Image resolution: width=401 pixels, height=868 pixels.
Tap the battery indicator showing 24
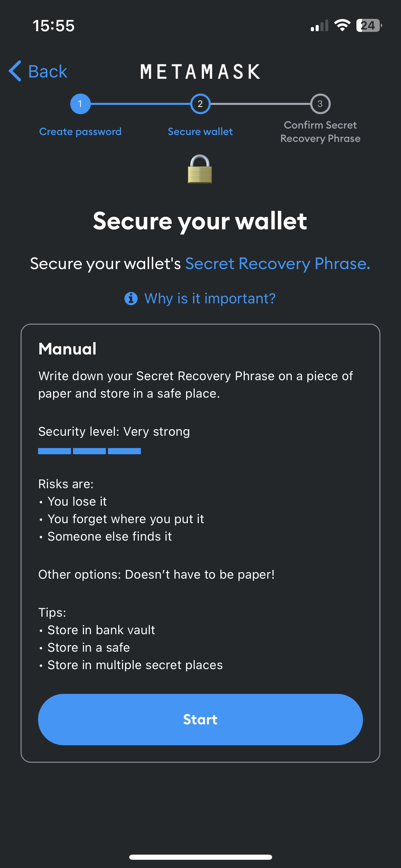(369, 25)
